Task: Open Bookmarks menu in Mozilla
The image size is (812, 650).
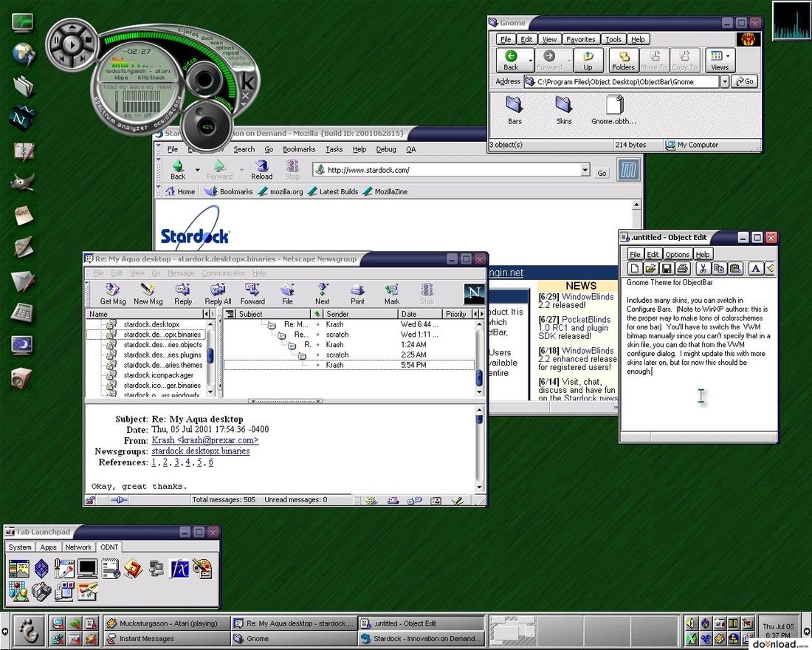Action: pos(299,149)
